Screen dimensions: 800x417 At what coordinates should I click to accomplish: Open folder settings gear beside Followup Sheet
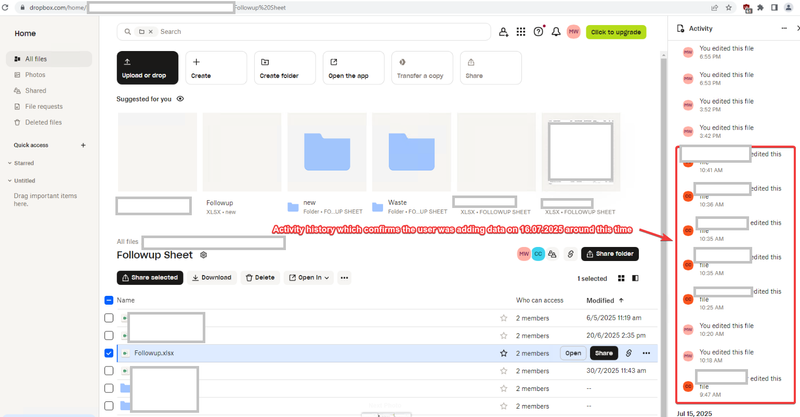204,255
